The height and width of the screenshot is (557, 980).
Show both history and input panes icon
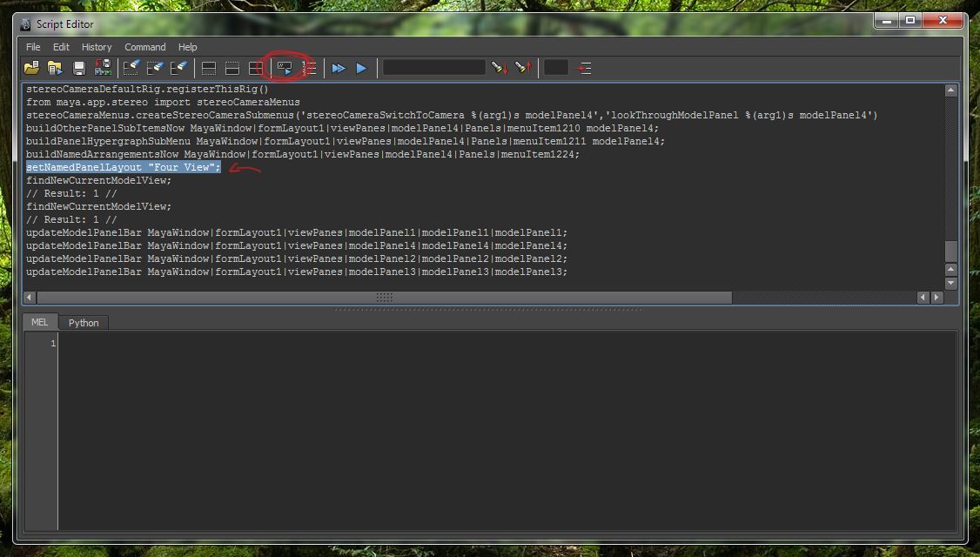256,68
